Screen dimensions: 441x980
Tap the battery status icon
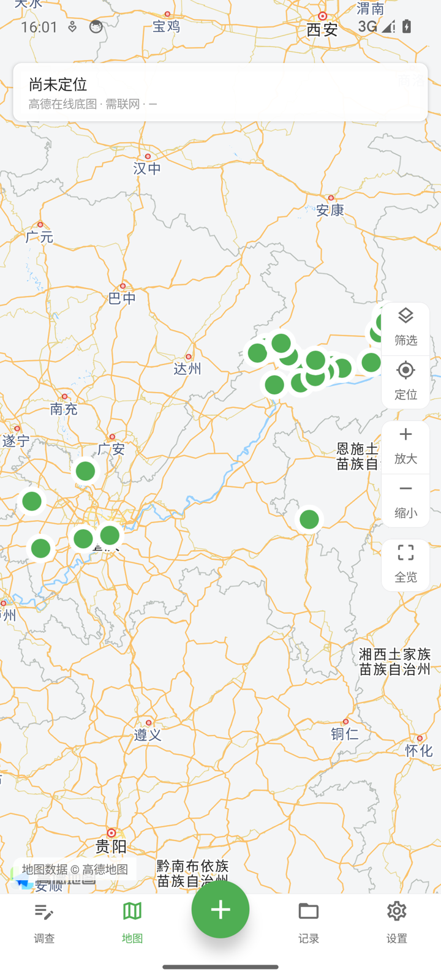coord(407,26)
